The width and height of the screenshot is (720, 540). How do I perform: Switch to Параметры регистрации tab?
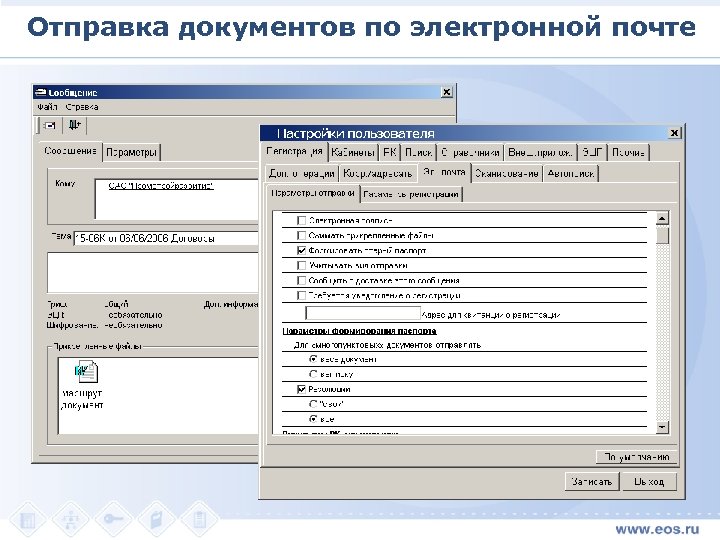411,194
